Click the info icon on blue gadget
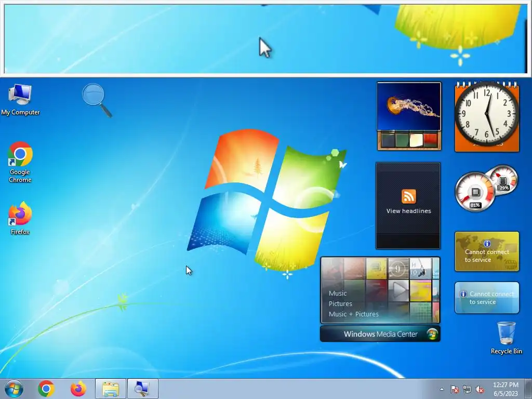Screen dimensions: 532x399 (x=463, y=294)
